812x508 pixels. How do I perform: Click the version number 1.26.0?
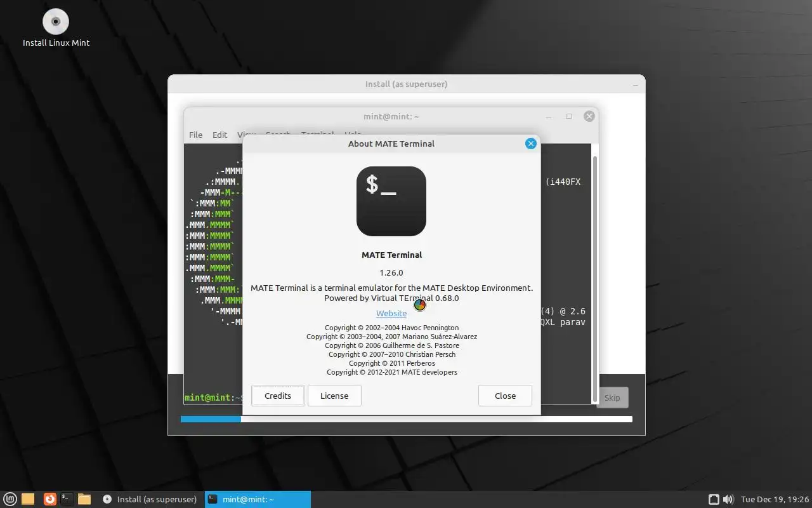391,272
